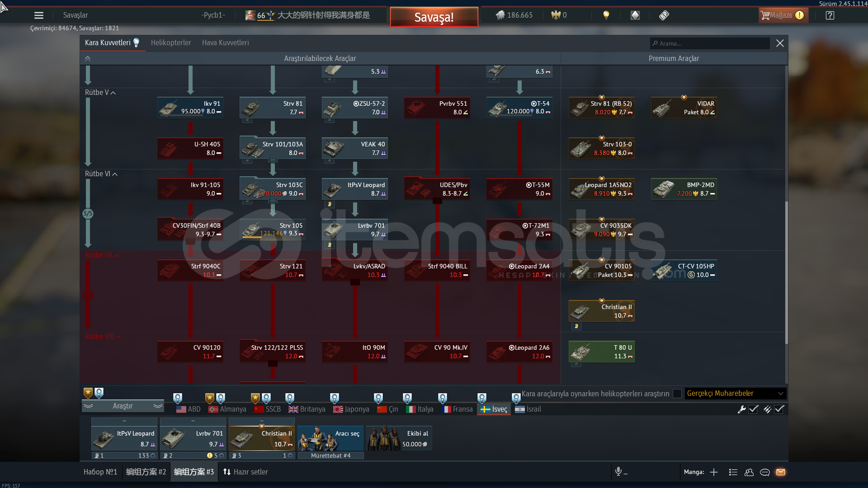Select the 编组方案 #2 lineup preset
The height and width of the screenshot is (488, 868).
tap(146, 472)
